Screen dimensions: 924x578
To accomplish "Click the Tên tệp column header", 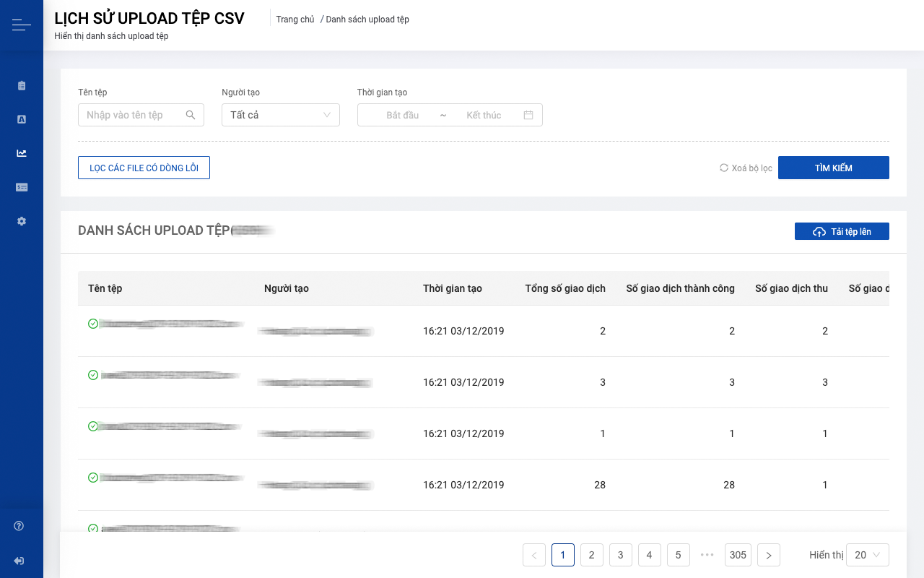I will tap(105, 288).
